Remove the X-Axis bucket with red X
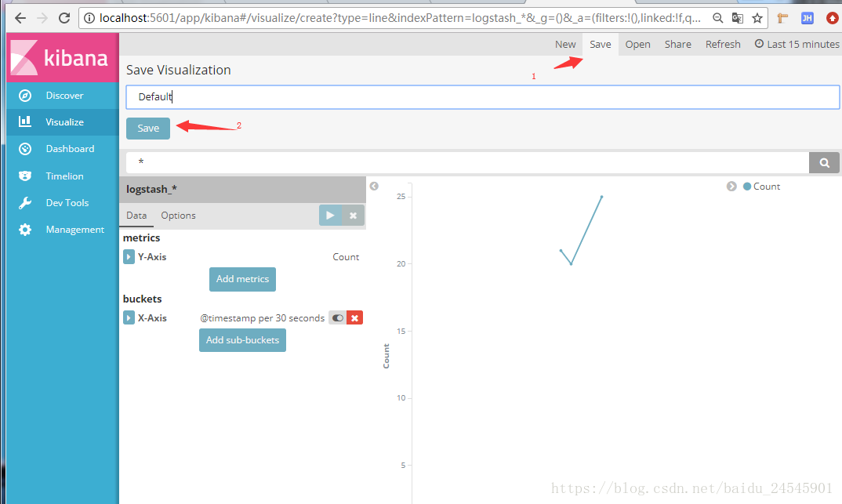Viewport: 842px width, 504px height. [354, 317]
